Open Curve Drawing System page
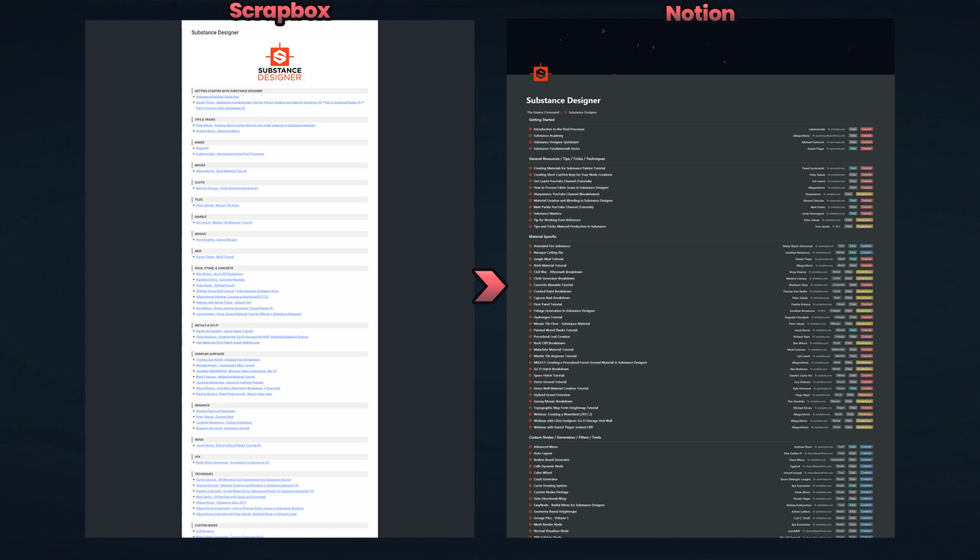980x560 pixels. [x=550, y=486]
